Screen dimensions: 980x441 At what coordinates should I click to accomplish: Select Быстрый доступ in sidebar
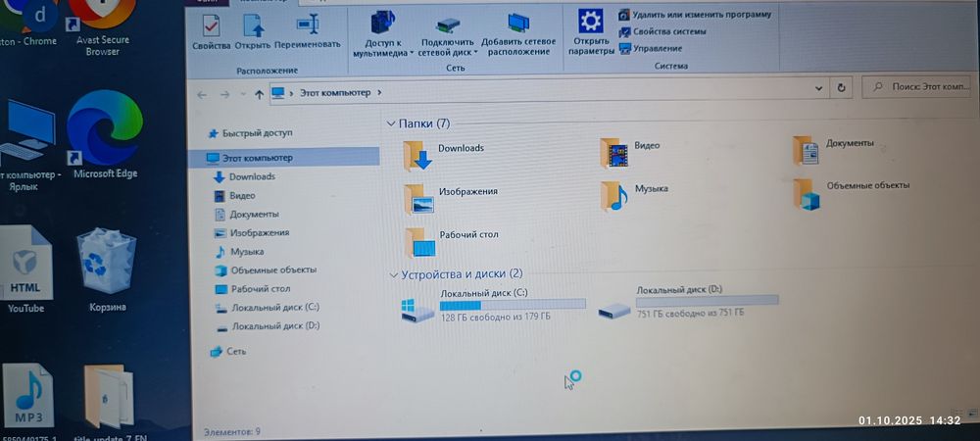[x=250, y=133]
